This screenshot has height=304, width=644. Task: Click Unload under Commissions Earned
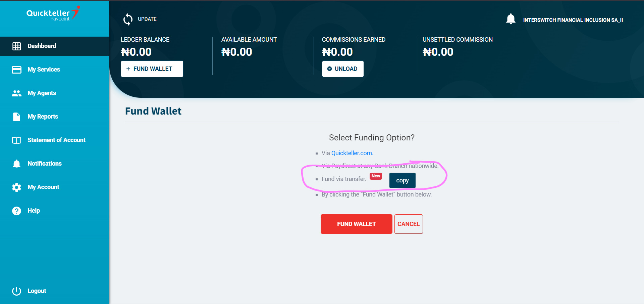342,69
